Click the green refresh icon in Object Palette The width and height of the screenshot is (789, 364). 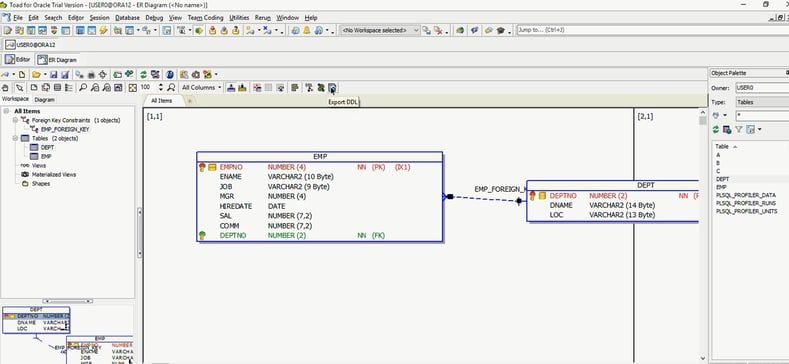point(716,130)
